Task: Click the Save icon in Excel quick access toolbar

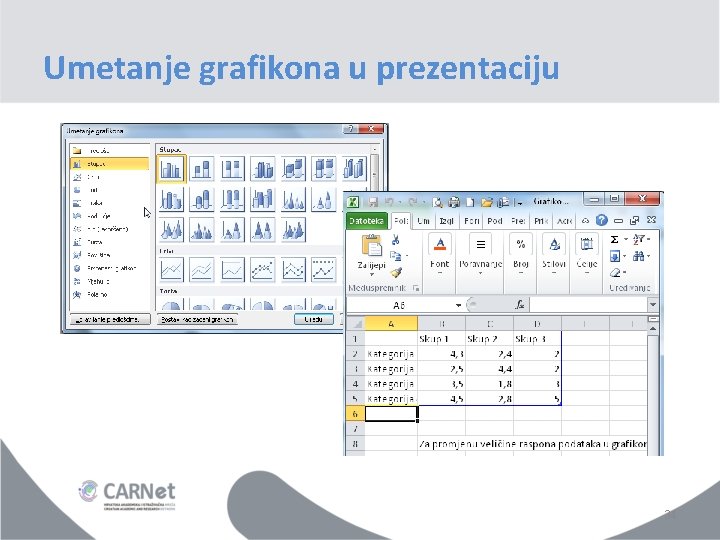Action: point(373,202)
